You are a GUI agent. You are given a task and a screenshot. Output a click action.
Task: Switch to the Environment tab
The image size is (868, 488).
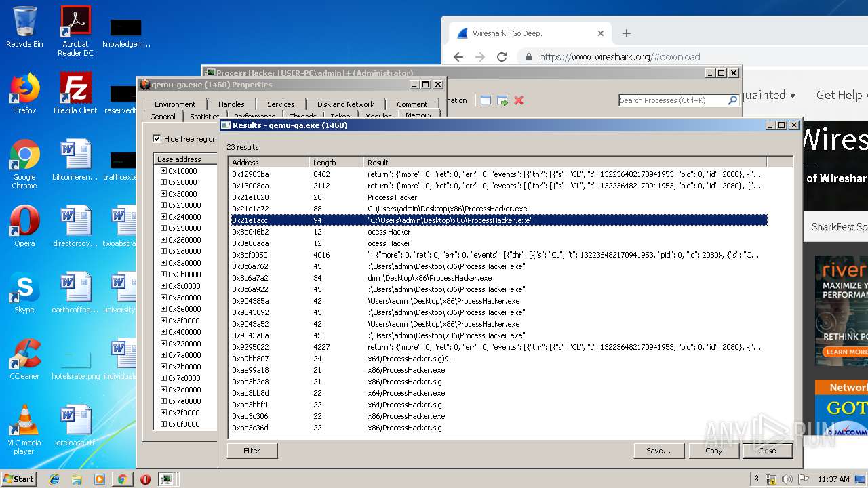[x=175, y=104]
